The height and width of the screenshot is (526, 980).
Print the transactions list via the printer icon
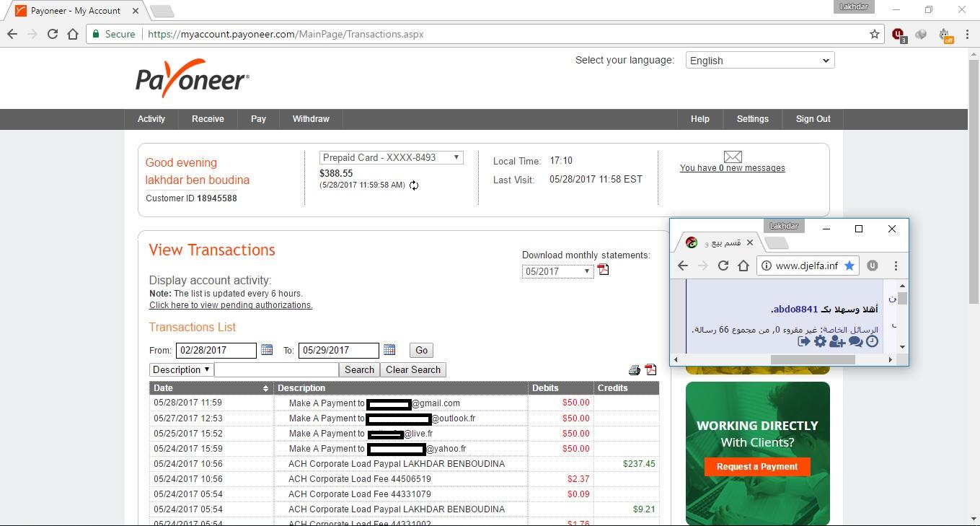pos(635,369)
